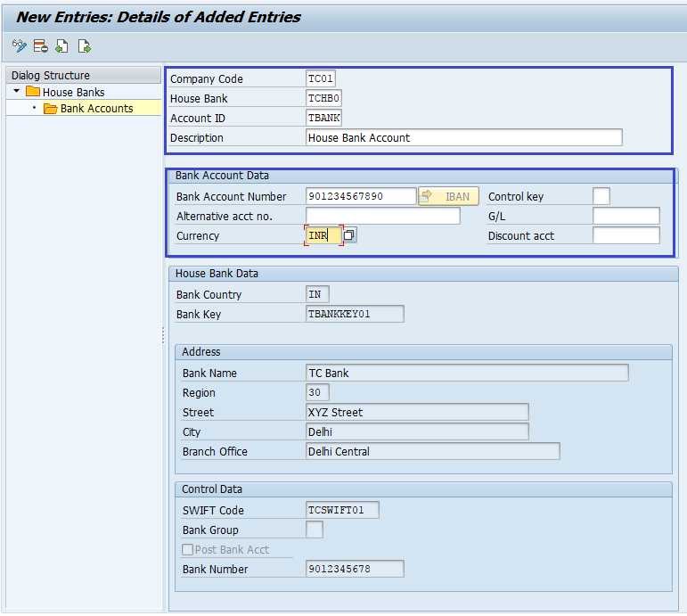
Task: Click the Bank Account Number field
Action: click(x=361, y=196)
